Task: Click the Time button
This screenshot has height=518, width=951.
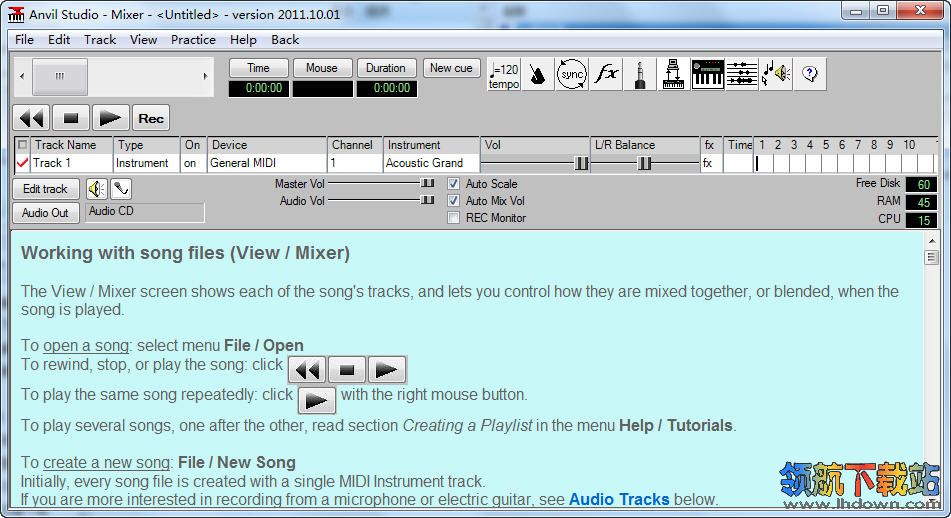Action: click(x=258, y=68)
